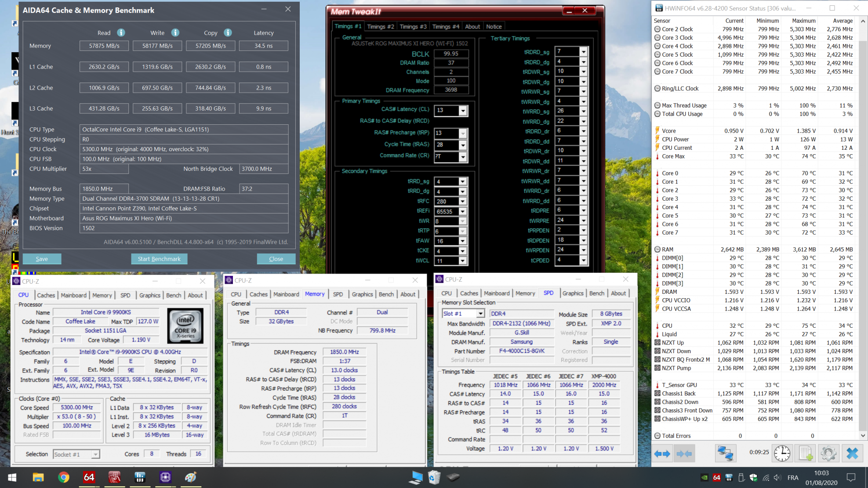Open tWCL dropdown arrow
This screenshot has height=488, width=868.
462,261
